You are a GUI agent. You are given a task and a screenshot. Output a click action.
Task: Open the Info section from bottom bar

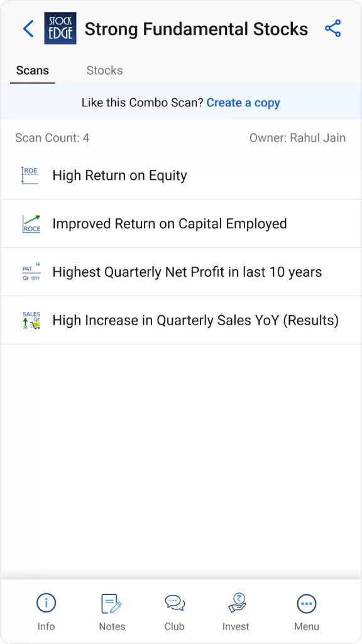[x=46, y=609]
